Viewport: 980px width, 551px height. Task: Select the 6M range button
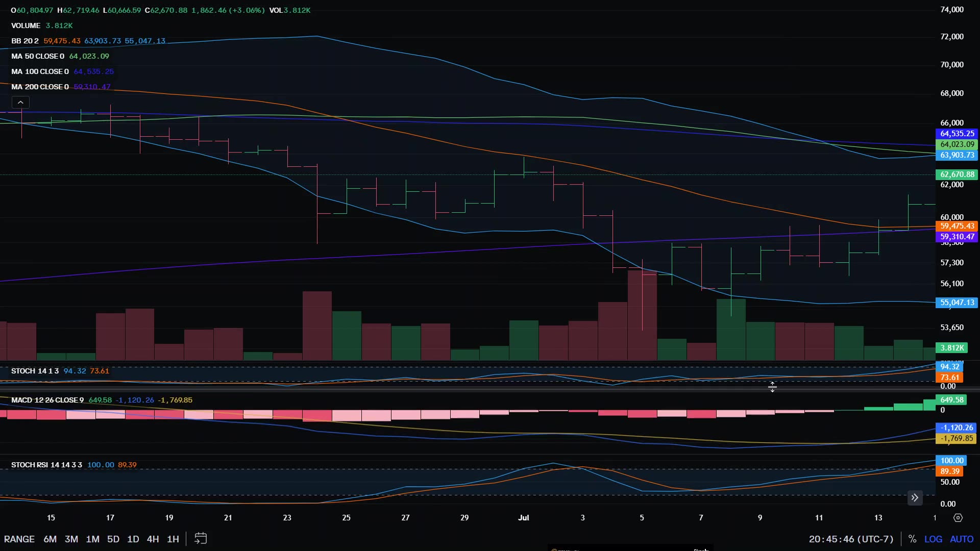click(50, 539)
